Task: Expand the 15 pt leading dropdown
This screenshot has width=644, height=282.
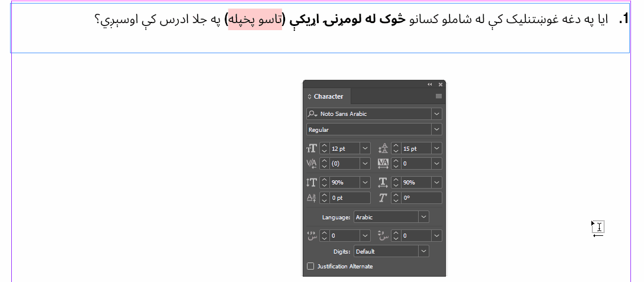Action: [x=437, y=148]
